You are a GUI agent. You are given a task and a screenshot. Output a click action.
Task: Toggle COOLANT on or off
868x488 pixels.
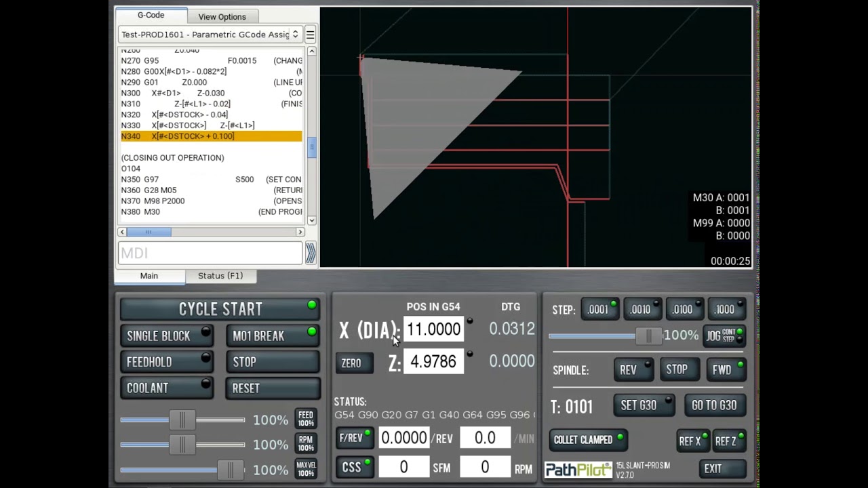coord(167,388)
